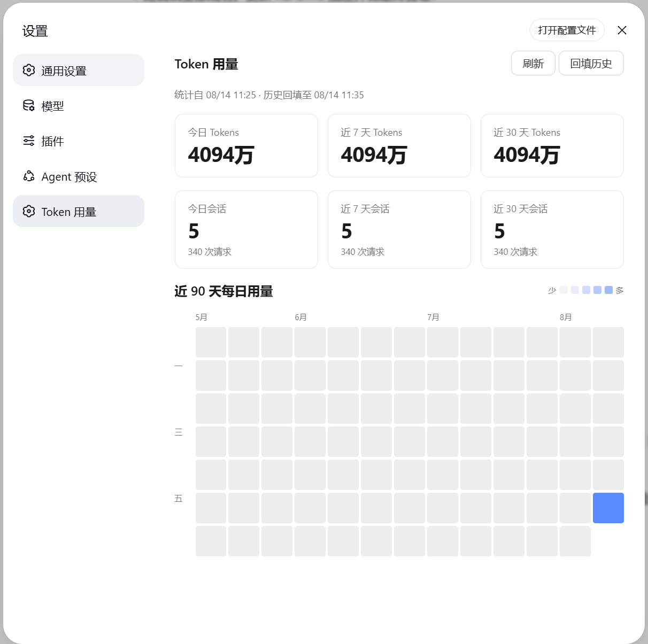Image resolution: width=648 pixels, height=644 pixels.
Task: Click the sliders icon beside 插件
Action: [29, 141]
